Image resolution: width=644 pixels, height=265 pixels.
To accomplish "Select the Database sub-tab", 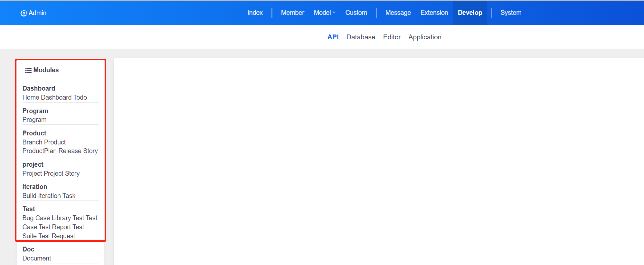I will click(x=361, y=37).
